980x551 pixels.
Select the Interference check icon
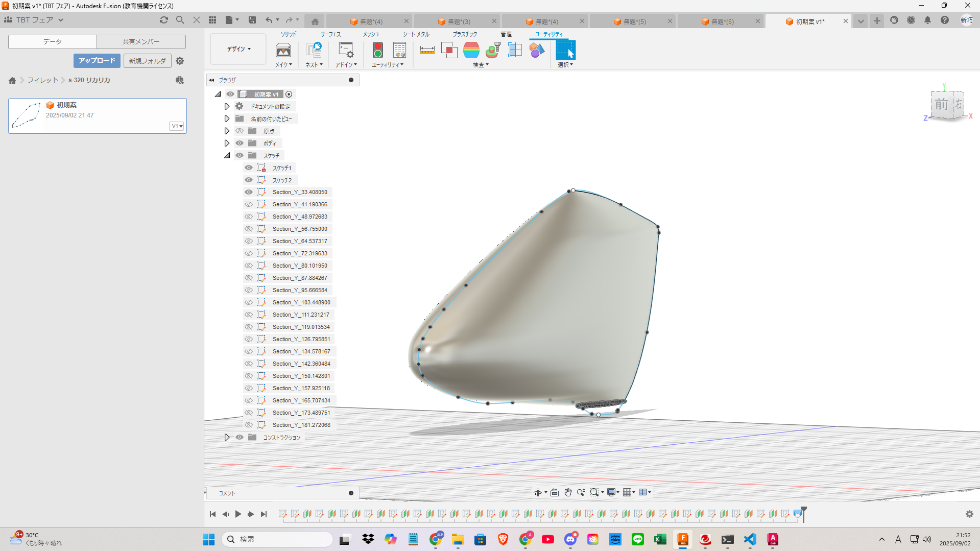coord(449,50)
